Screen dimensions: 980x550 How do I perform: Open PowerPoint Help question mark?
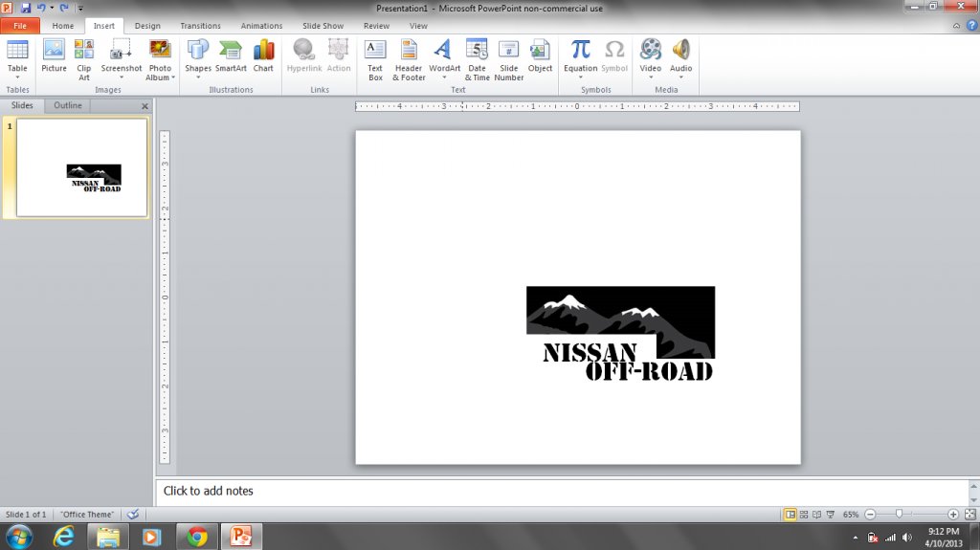[x=972, y=26]
